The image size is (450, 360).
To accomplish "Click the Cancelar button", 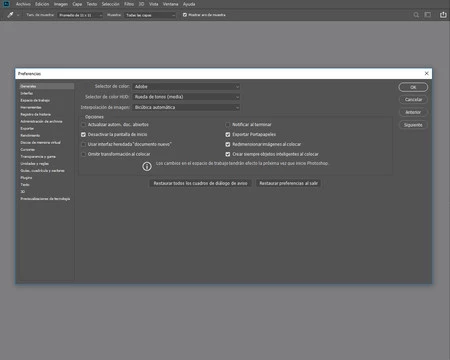I will [x=413, y=100].
